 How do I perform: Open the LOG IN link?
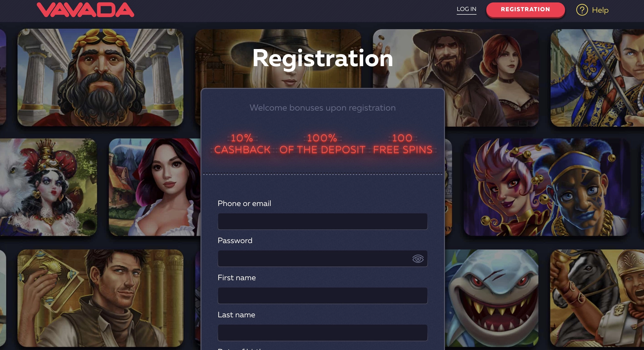pyautogui.click(x=466, y=9)
